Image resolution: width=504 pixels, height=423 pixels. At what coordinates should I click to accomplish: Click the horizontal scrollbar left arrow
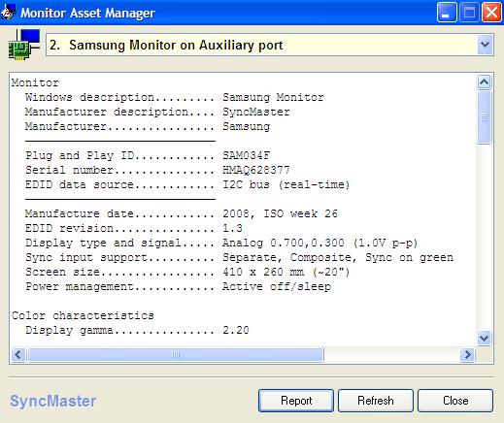tap(18, 355)
